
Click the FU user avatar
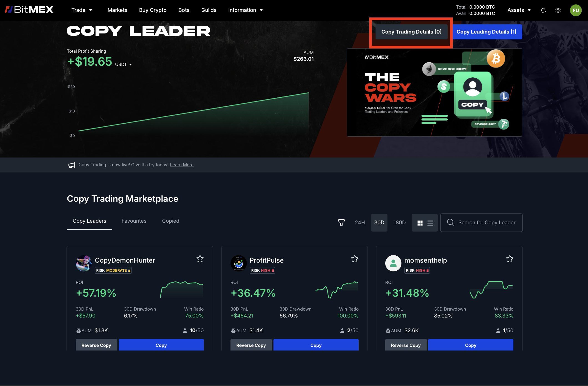576,11
